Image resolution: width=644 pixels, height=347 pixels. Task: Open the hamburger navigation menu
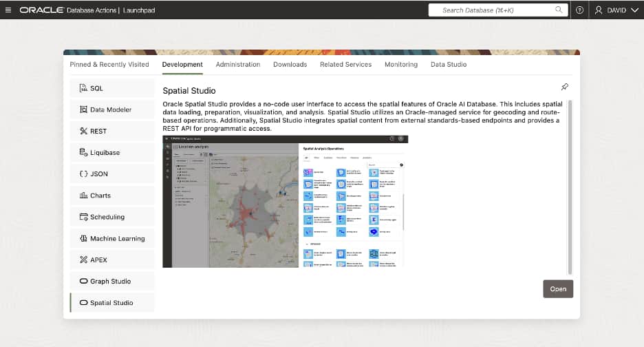coord(8,10)
